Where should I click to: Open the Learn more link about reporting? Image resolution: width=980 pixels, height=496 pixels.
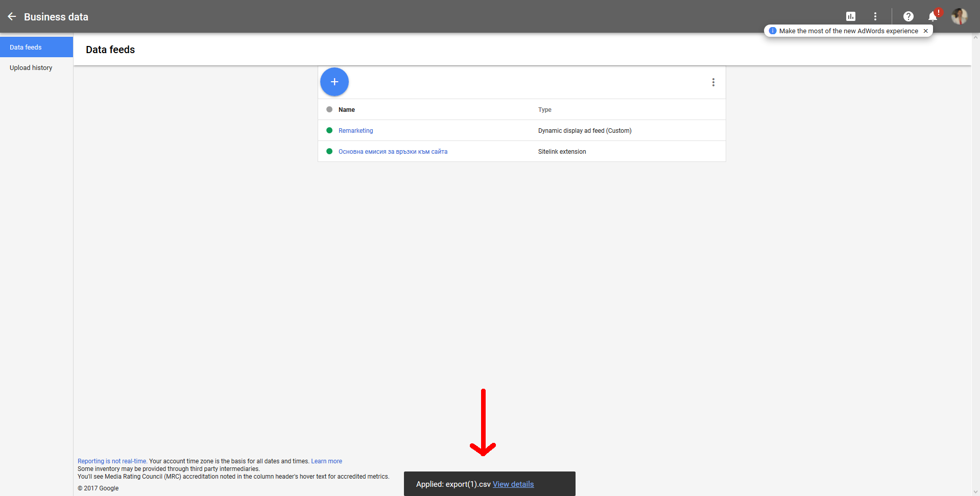click(x=326, y=461)
